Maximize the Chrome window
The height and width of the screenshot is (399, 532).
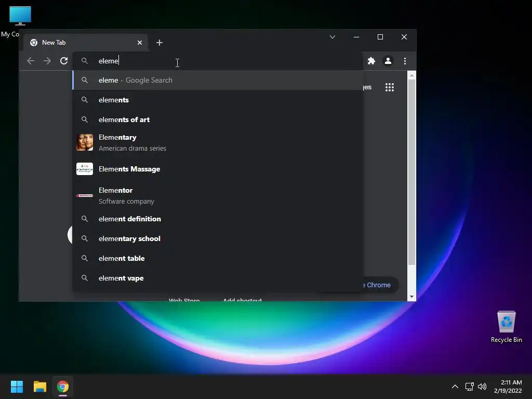point(380,37)
